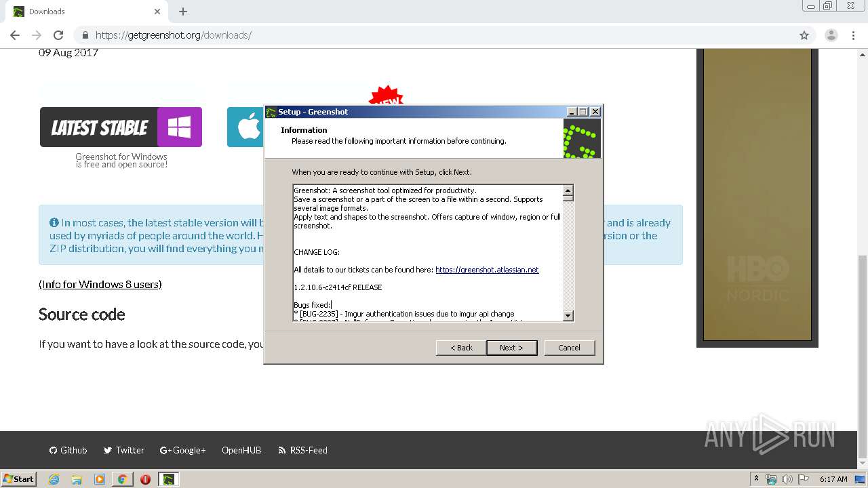Switch to Chrome in the taskbar

coord(122,479)
